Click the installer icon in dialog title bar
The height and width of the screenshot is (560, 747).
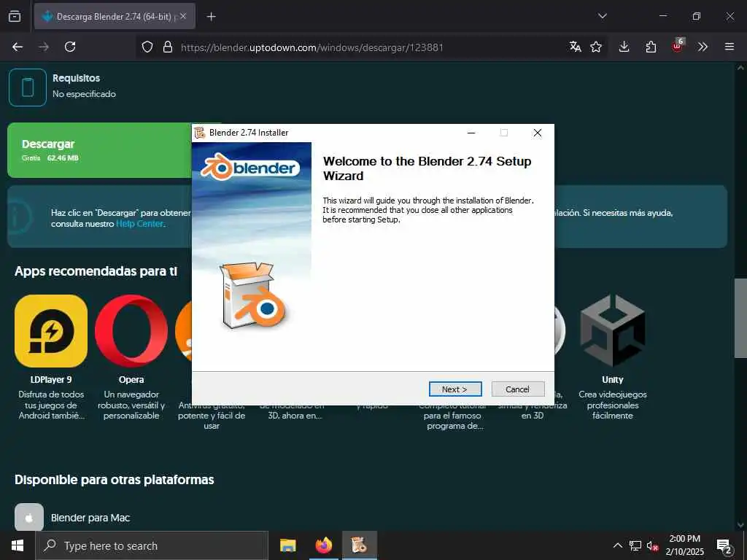click(x=200, y=133)
